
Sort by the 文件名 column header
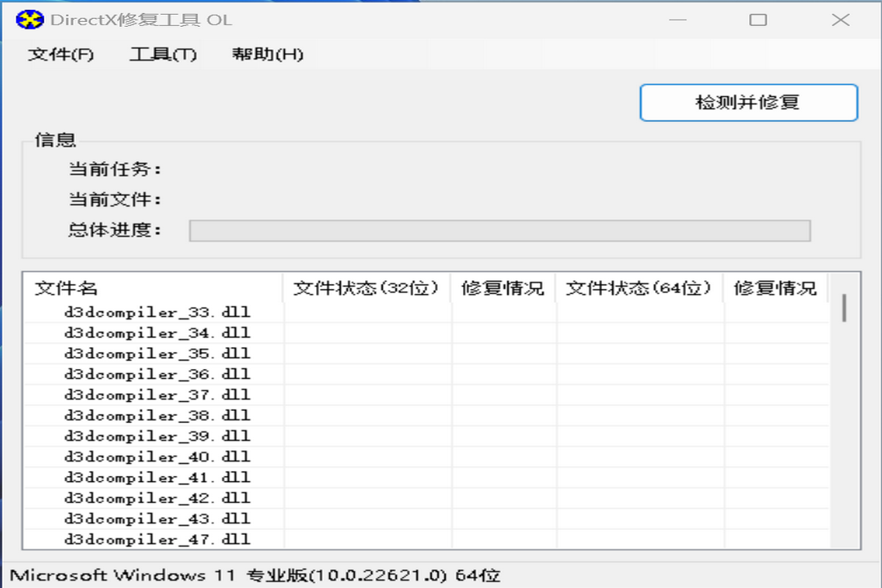152,288
